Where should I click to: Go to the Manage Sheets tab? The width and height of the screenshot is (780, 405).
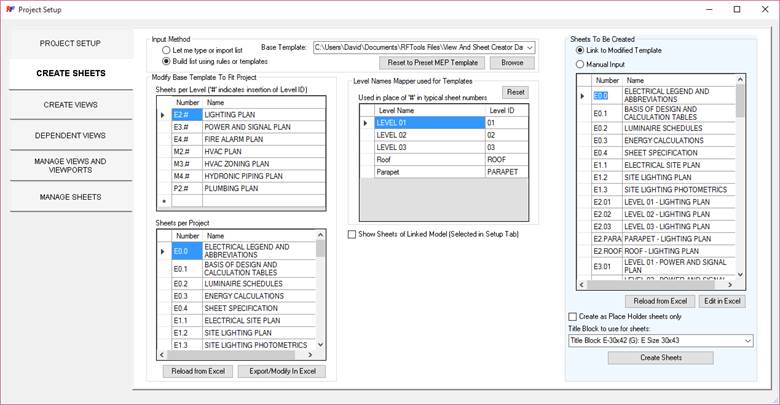coord(71,197)
